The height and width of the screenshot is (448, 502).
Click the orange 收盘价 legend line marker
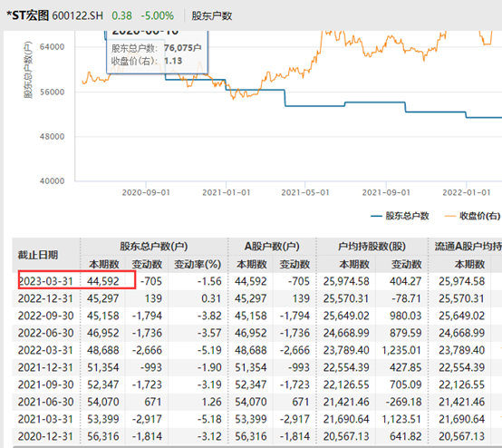click(450, 217)
